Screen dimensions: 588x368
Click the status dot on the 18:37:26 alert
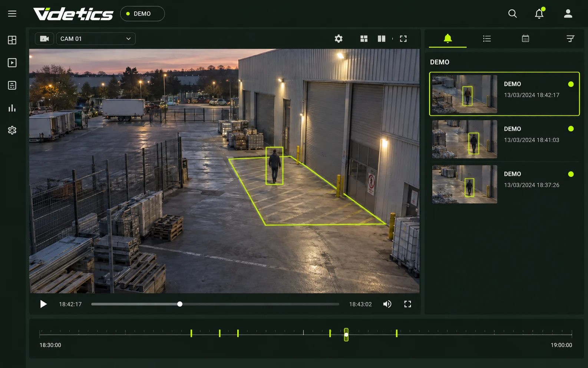pos(571,174)
